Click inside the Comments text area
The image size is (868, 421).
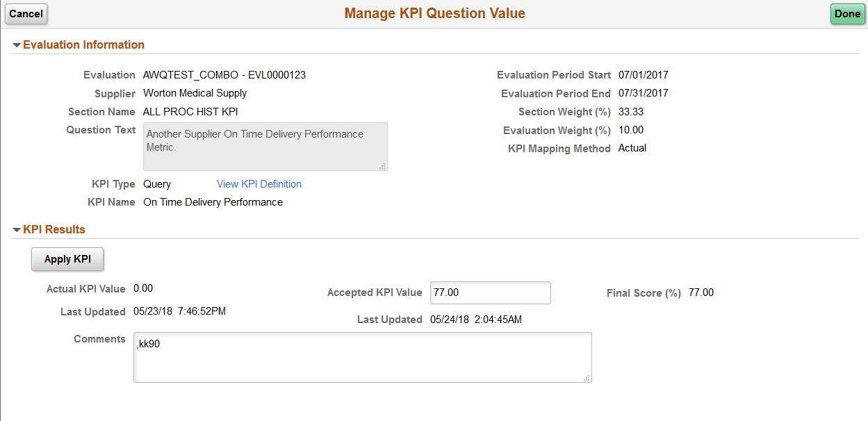tap(361, 357)
